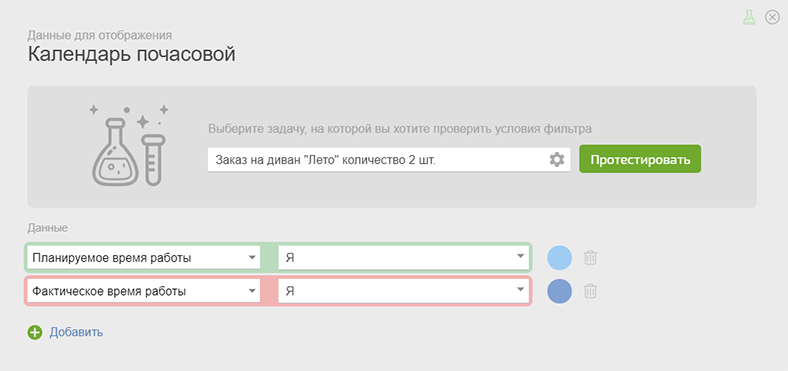Click the Данные section label
The image size is (788, 371).
tap(47, 228)
